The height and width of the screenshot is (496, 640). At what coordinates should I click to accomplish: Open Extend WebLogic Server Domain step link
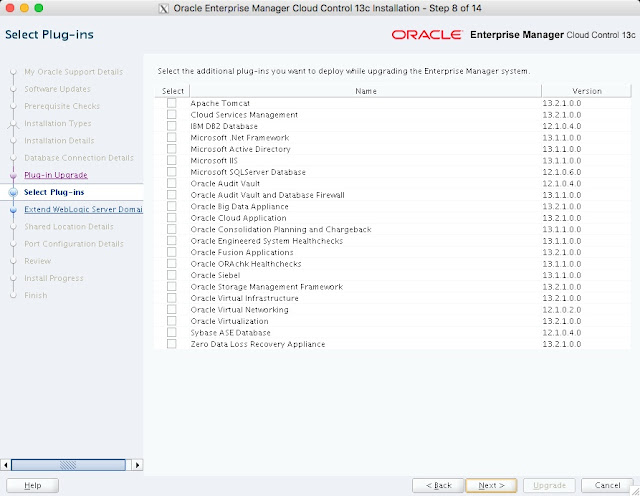pyautogui.click(x=83, y=209)
